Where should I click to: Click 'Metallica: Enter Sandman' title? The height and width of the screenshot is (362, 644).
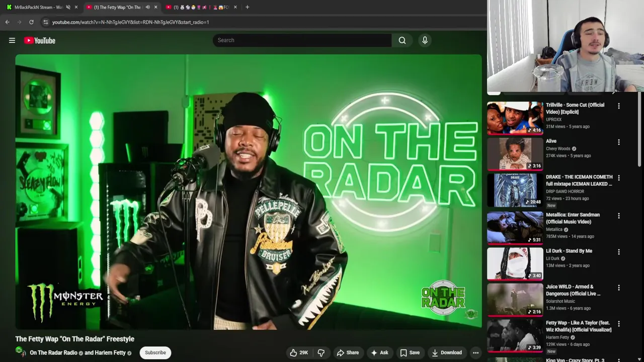(x=573, y=218)
